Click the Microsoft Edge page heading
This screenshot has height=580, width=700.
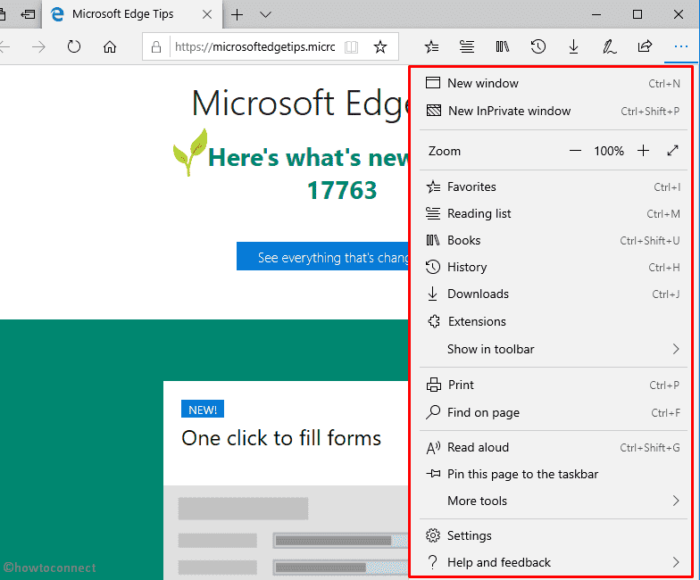pos(300,104)
